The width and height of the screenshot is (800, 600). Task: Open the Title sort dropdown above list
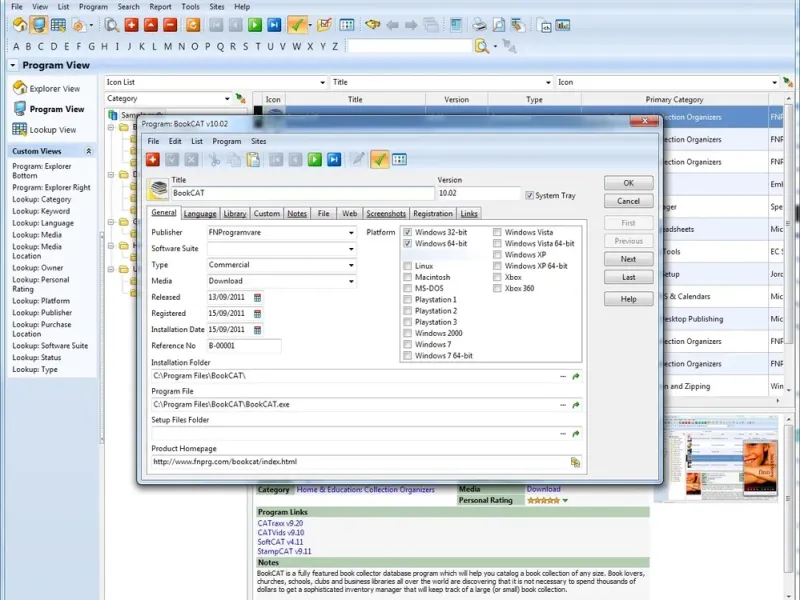(x=548, y=82)
